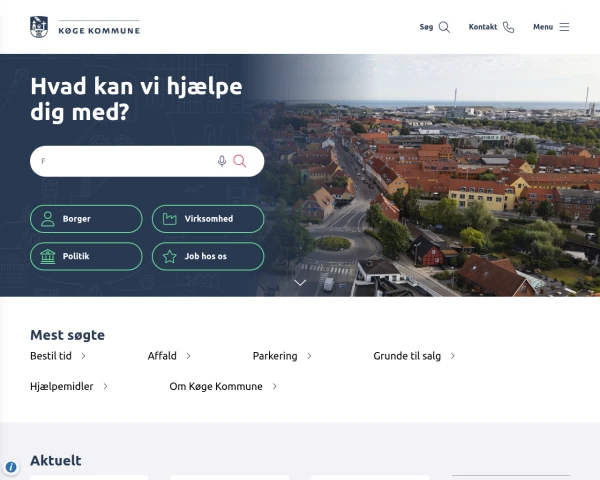The image size is (600, 480).
Task: Open the Affald link
Action: [162, 356]
